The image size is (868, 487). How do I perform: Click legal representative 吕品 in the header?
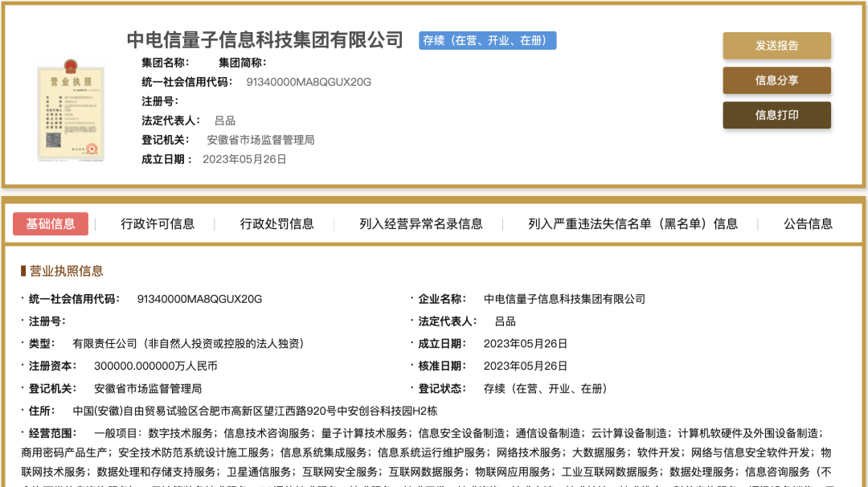click(x=225, y=121)
